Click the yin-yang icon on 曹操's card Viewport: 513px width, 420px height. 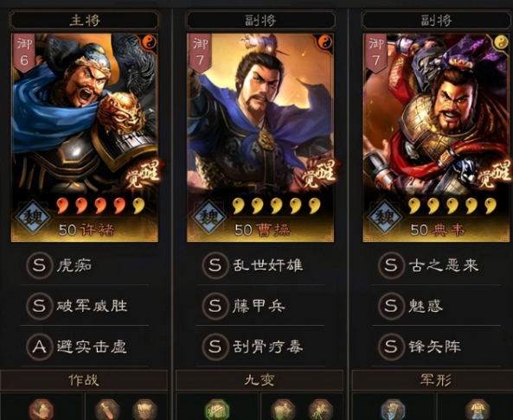[325, 41]
